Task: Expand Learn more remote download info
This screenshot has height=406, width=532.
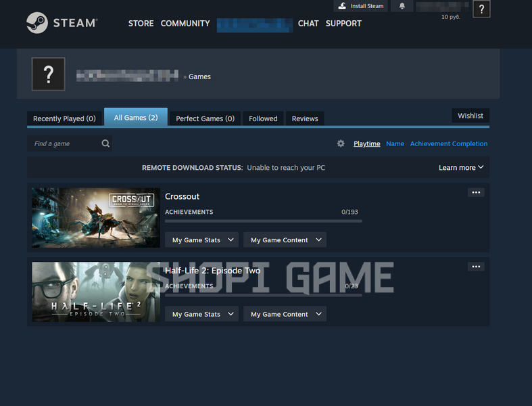Action: (x=461, y=168)
